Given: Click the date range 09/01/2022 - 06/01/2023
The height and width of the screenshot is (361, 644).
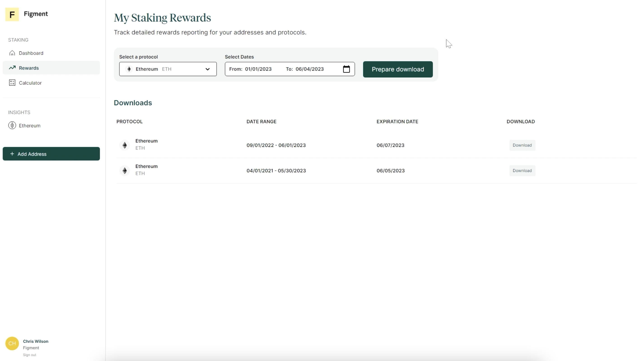Looking at the screenshot, I should (276, 145).
